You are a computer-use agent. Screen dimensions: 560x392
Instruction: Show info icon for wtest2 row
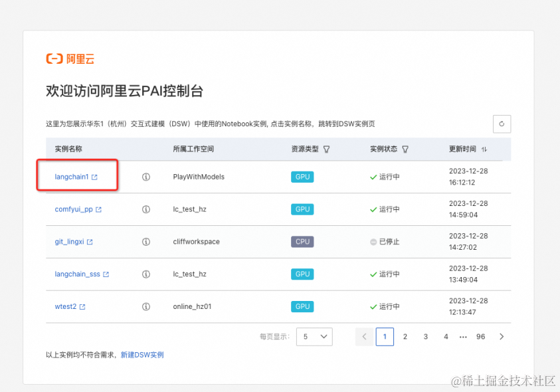pos(146,306)
